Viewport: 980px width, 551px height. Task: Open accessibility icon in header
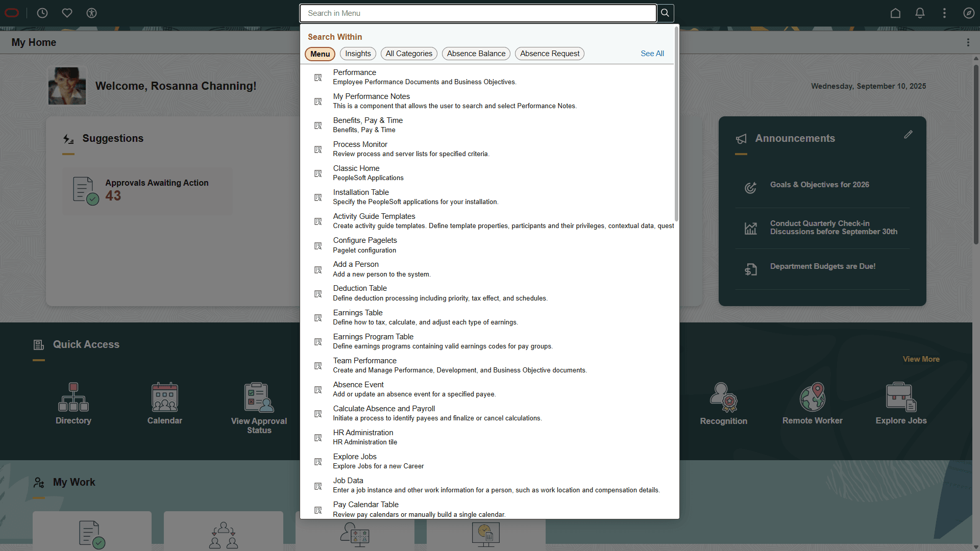click(x=91, y=13)
